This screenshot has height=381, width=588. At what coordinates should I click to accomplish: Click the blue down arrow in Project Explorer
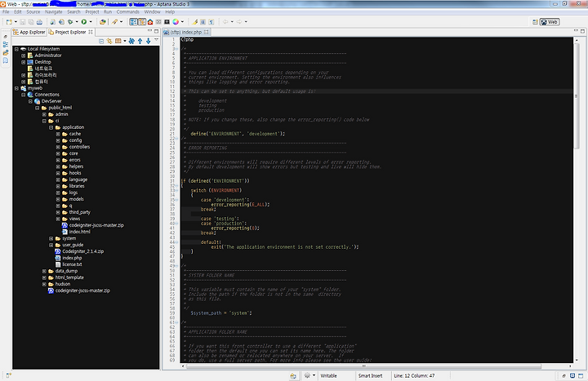(x=149, y=42)
